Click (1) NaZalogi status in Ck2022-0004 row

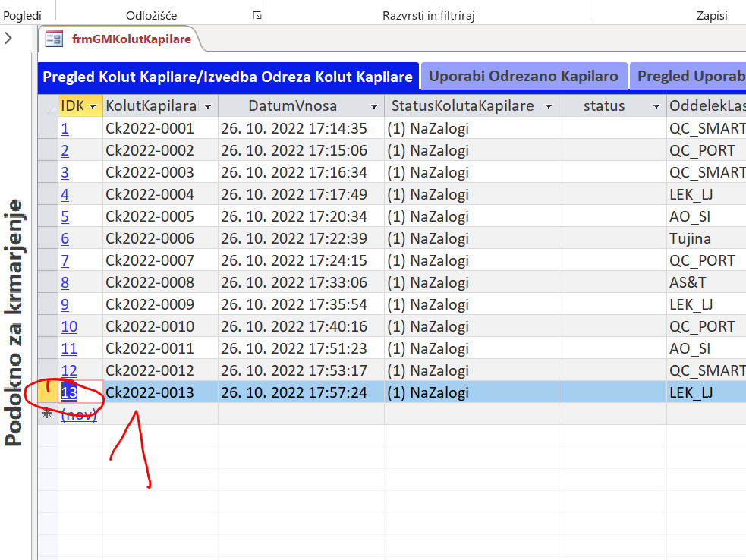(x=471, y=194)
